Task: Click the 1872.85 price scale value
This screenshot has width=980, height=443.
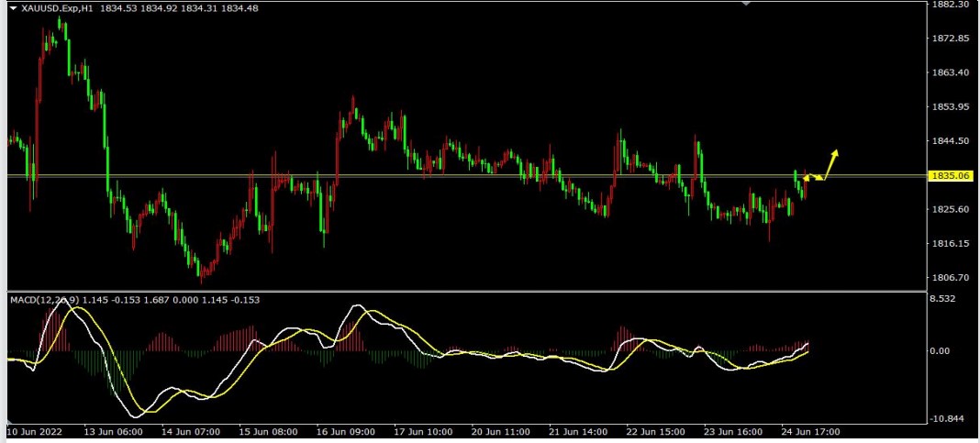Action: point(950,39)
